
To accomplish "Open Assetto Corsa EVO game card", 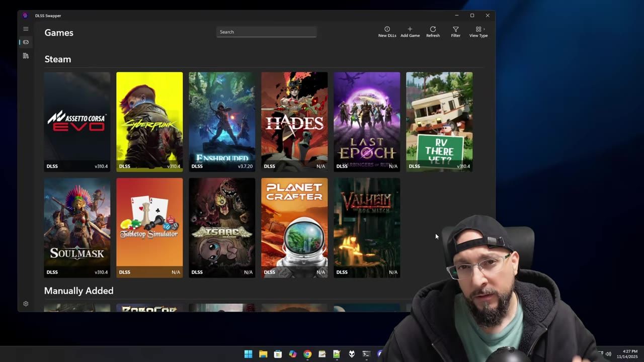I will pos(77,122).
